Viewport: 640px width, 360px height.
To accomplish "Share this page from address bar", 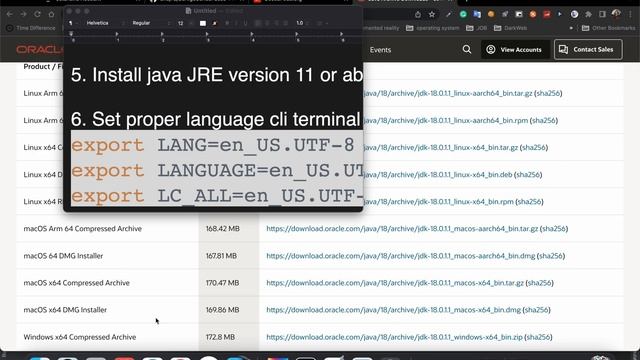I will (x=418, y=15).
